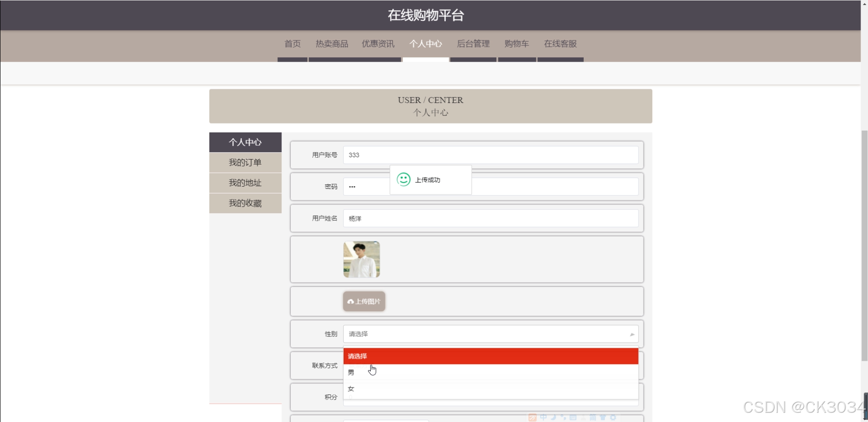The image size is (868, 422).
Task: Click the uploaded avatar thumbnail
Action: pos(362,259)
